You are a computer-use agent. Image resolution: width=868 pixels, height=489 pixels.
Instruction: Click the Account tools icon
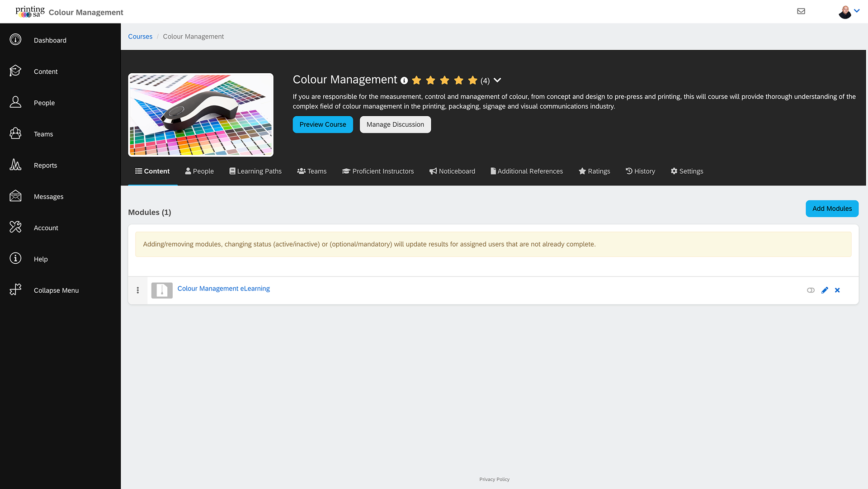coord(15,227)
